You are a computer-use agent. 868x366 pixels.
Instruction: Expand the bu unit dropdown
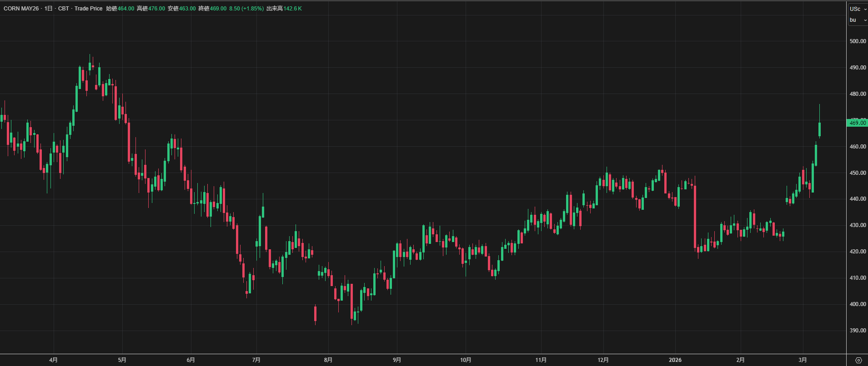click(858, 20)
